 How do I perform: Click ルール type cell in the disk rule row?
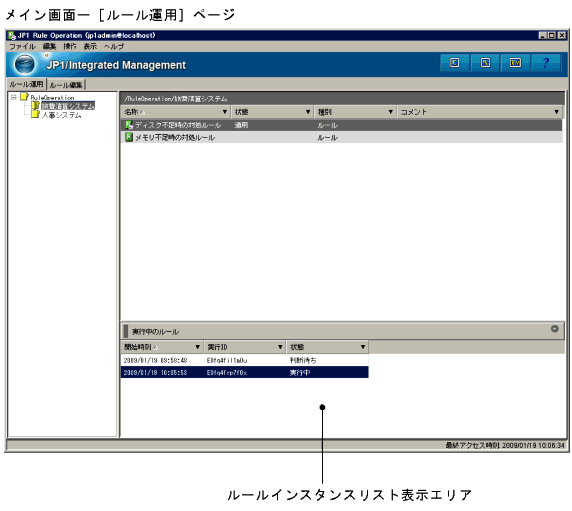327,125
